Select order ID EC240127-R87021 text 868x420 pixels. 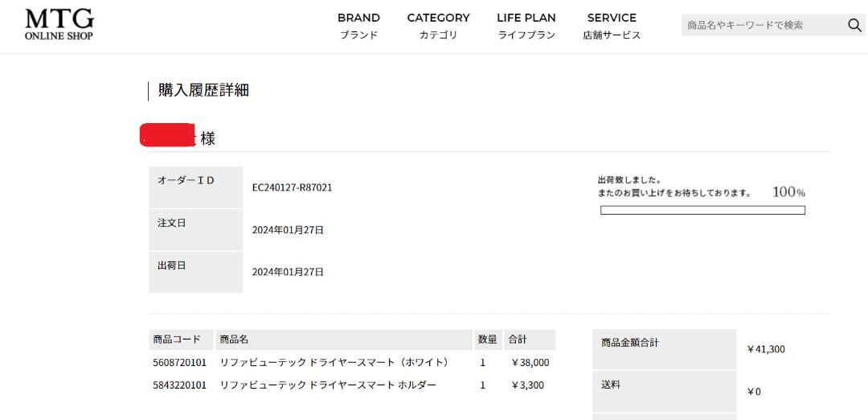tap(293, 187)
